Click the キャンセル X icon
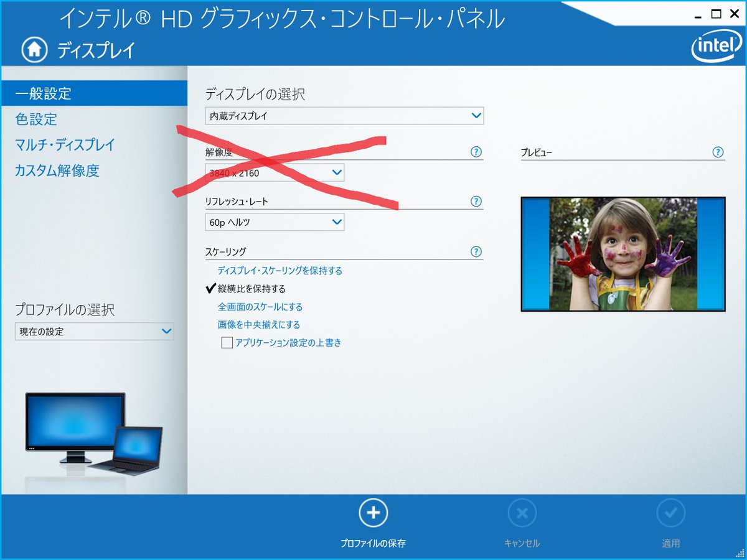The height and width of the screenshot is (560, 747). 522,513
